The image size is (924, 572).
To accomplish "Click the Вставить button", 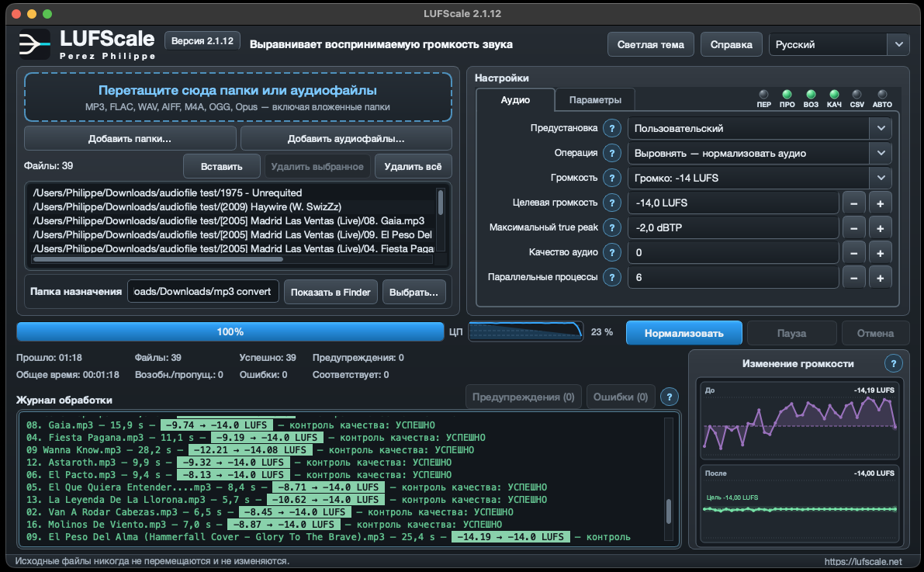I will [x=222, y=166].
